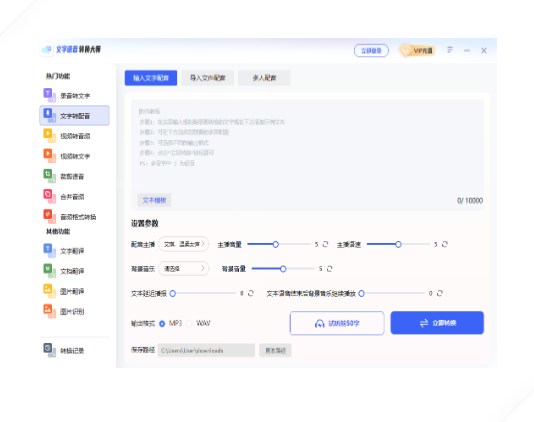Image resolution: width=534 pixels, height=422 pixels.
Task: Open the 音频格式转换 audio format conversion item
Action: tap(75, 217)
